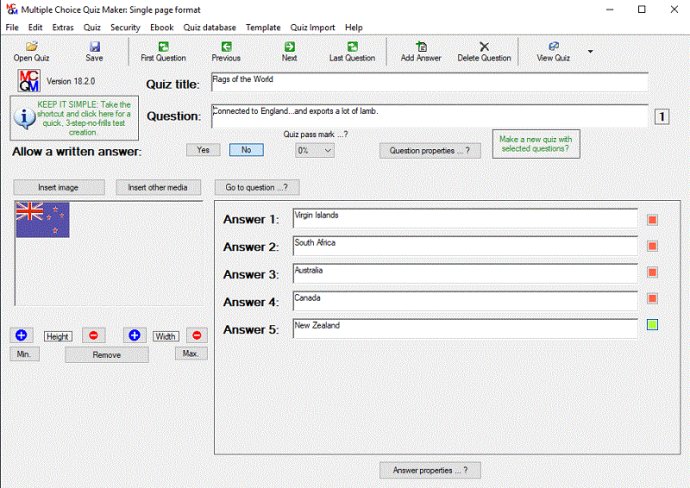Viewport: 690px width, 488px height.
Task: Open the Quiz database menu
Action: [209, 27]
